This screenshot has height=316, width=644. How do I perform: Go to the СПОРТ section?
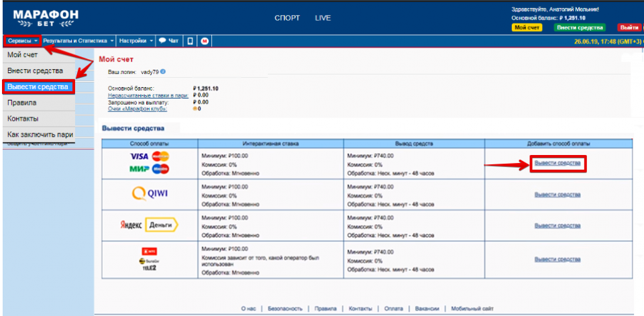(x=287, y=18)
